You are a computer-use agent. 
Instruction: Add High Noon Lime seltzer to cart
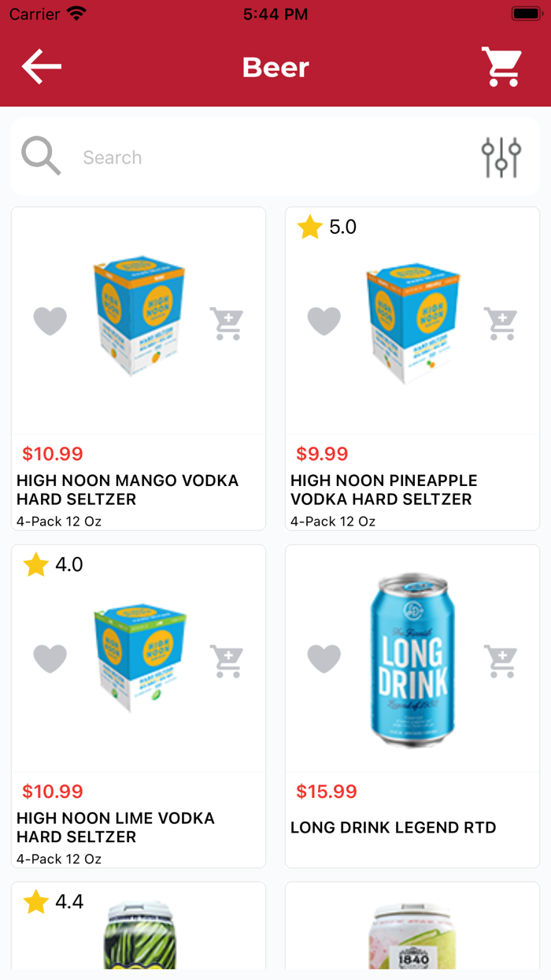coord(227,659)
